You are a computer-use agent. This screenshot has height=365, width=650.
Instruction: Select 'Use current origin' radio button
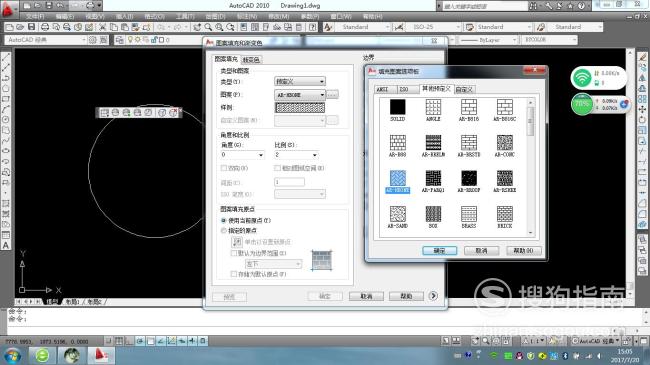pos(224,220)
